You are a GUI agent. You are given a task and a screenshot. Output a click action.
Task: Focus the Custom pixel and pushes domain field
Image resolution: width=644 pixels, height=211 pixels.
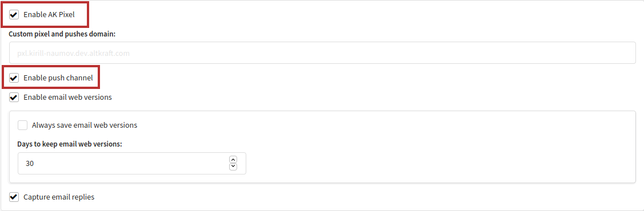(x=322, y=53)
